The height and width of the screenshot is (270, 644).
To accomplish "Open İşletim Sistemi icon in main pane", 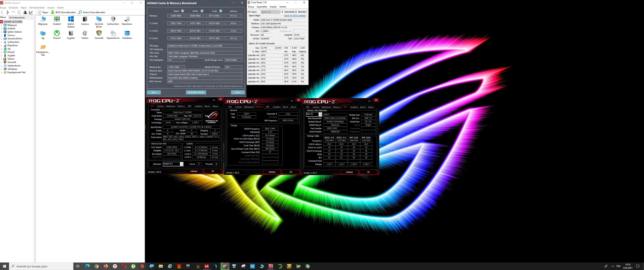I will click(71, 22).
